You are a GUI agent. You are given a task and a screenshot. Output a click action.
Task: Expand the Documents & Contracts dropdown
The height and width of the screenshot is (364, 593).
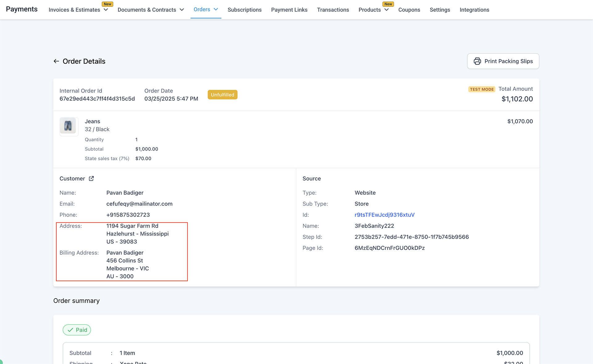tap(182, 10)
